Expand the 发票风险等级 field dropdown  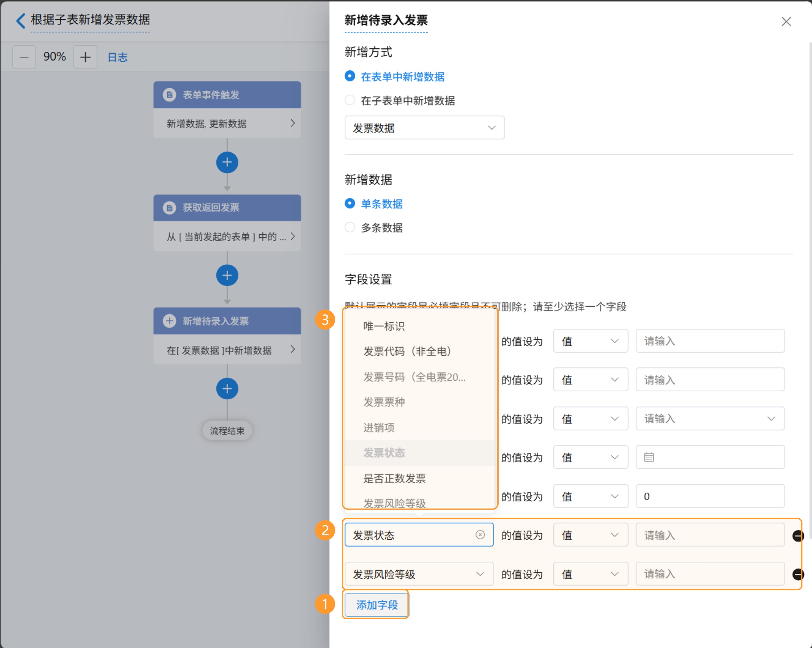[419, 574]
